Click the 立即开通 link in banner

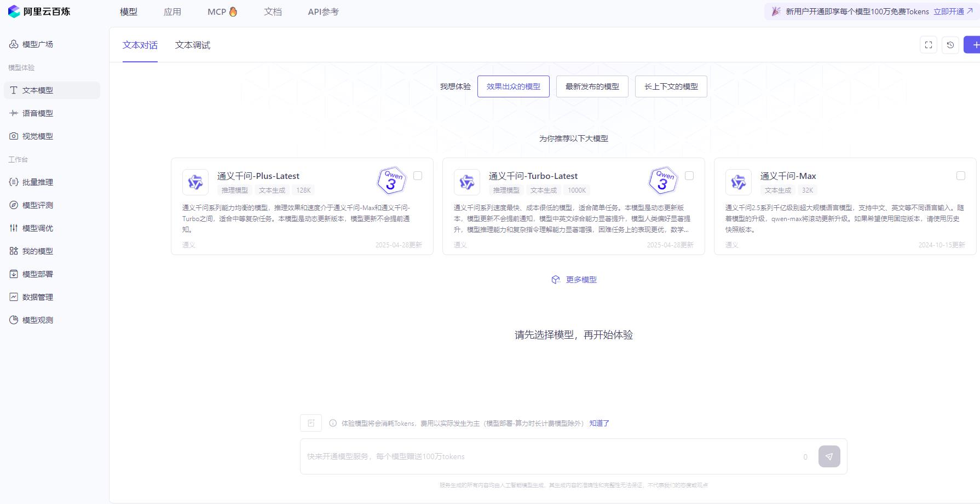click(x=953, y=11)
